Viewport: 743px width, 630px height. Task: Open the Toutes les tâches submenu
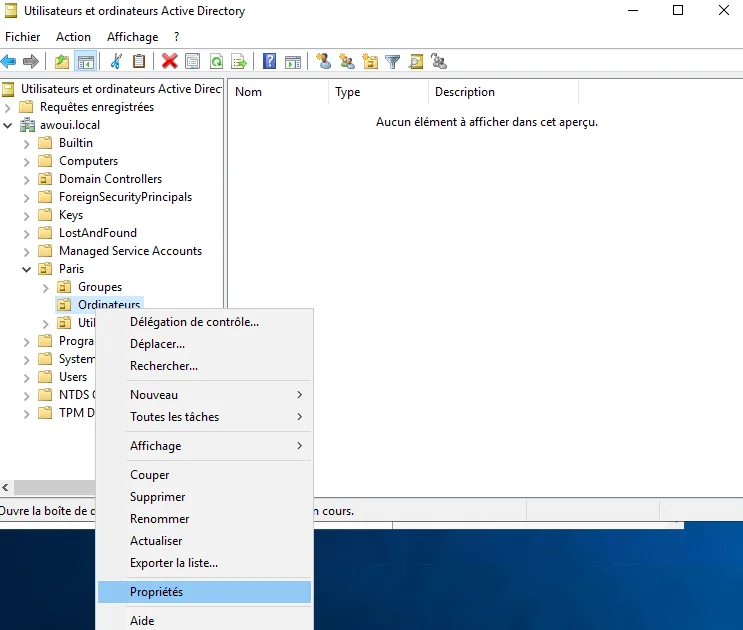[204, 417]
